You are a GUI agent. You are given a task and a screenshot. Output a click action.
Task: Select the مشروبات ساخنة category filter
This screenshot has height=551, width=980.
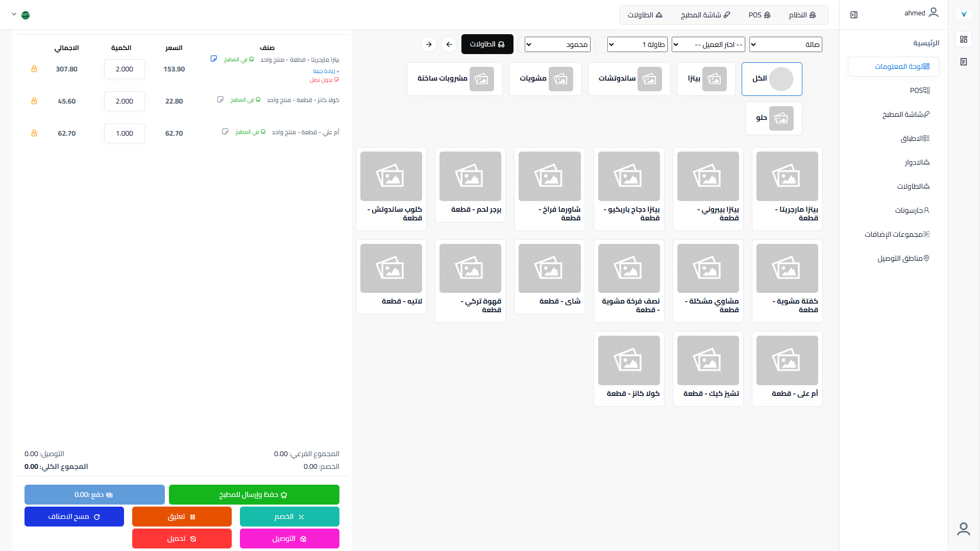[455, 79]
